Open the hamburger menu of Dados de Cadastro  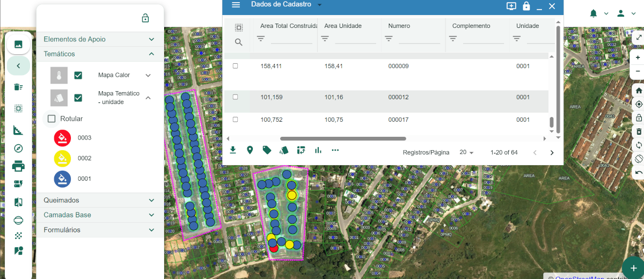236,5
